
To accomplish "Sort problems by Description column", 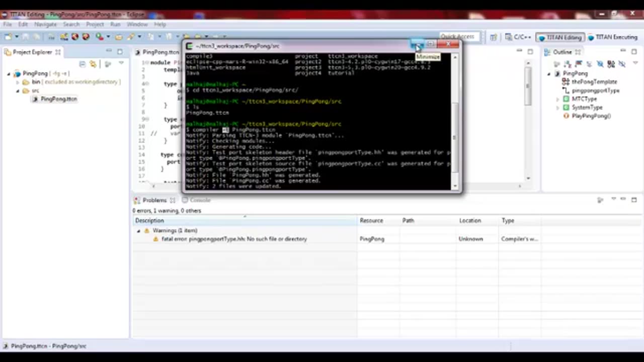I will tap(245, 221).
